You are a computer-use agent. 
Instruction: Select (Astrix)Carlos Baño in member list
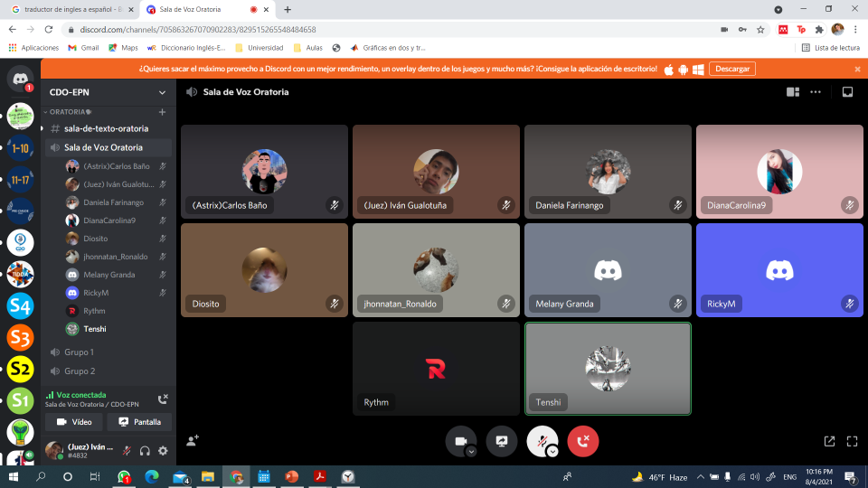(117, 166)
